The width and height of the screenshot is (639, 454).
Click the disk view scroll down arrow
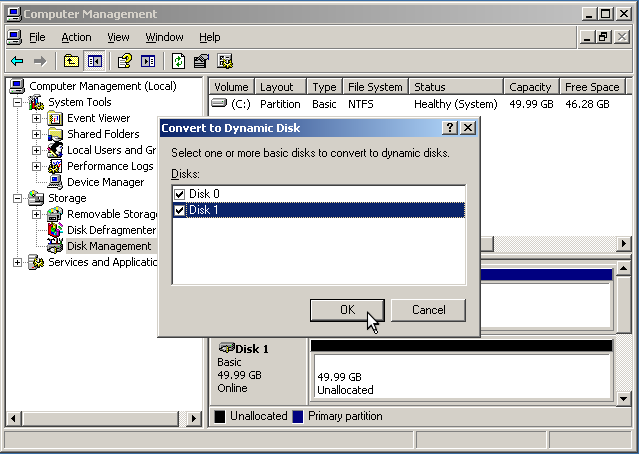[624, 399]
